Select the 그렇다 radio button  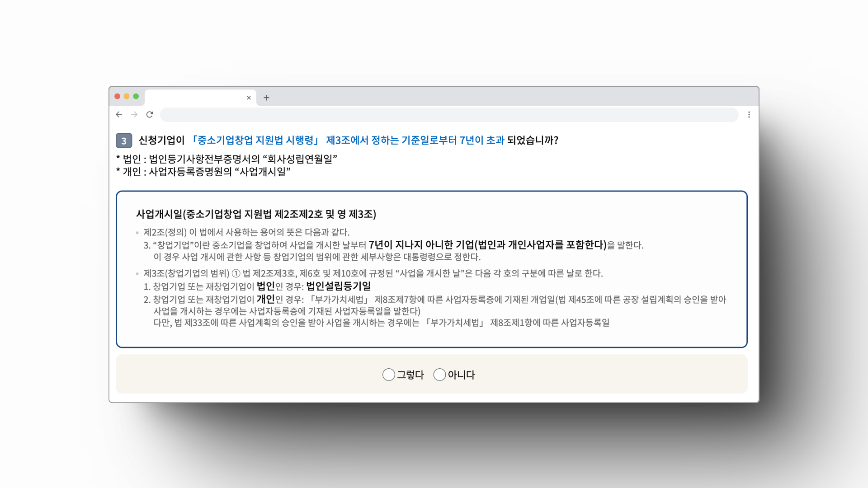tap(388, 375)
